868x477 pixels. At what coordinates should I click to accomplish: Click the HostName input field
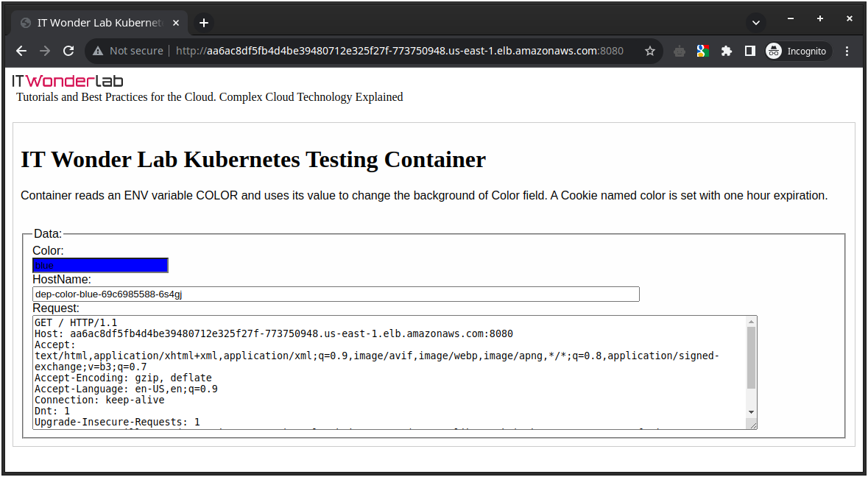click(336, 294)
